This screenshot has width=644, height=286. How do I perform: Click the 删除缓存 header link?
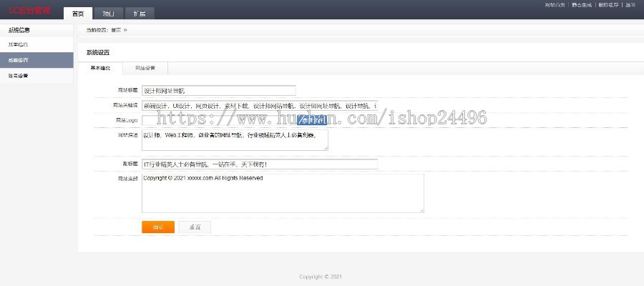[608, 5]
